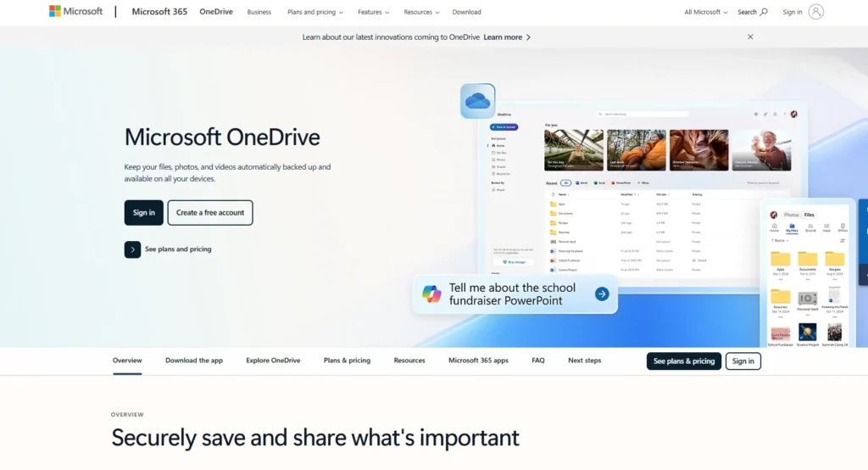The height and width of the screenshot is (470, 868).
Task: Click Create a free account button
Action: pos(210,213)
